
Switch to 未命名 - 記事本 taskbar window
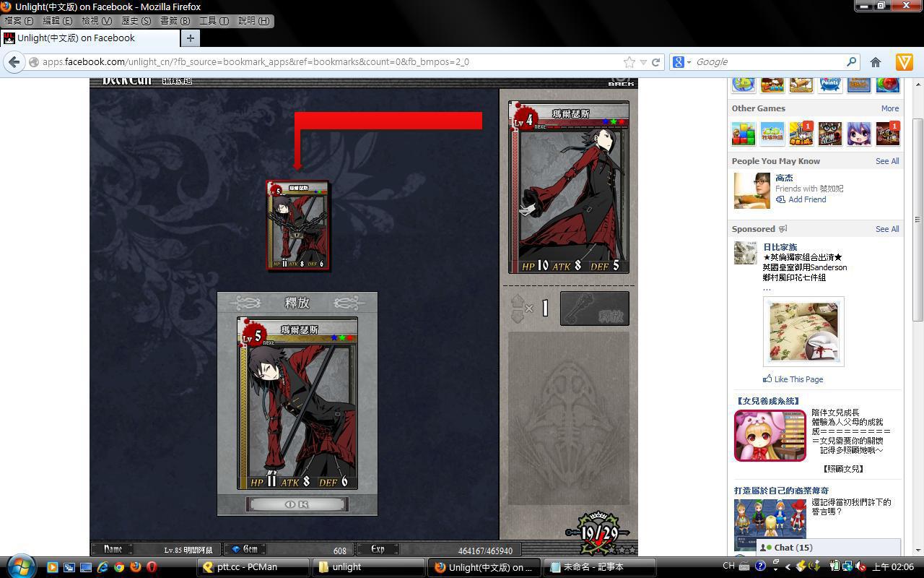pos(600,567)
